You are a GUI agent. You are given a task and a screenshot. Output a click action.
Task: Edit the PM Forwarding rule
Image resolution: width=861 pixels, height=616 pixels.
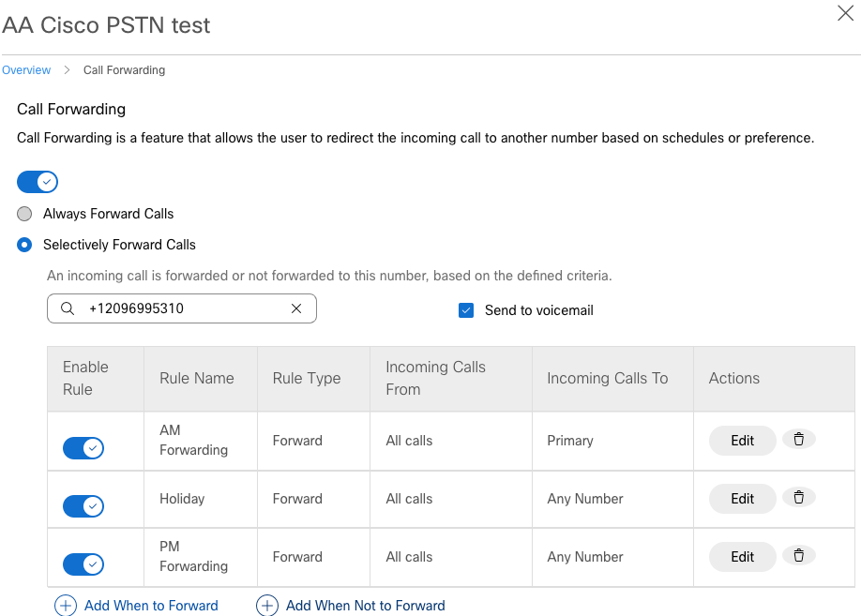point(743,557)
